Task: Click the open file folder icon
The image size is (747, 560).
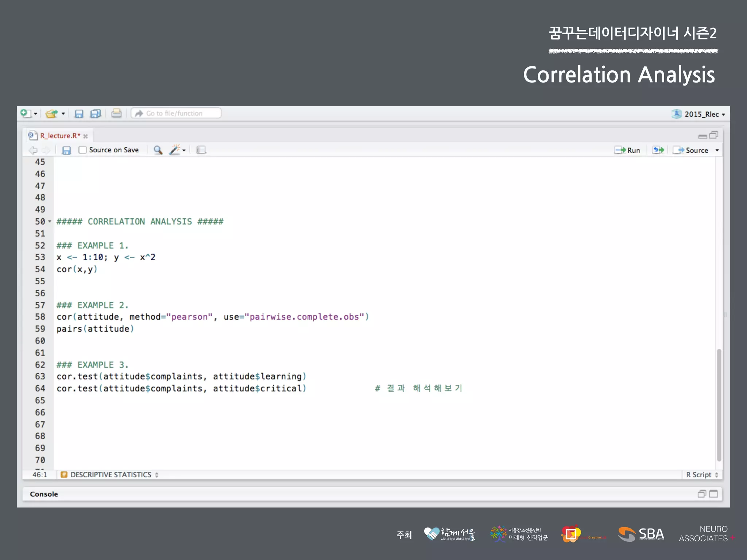Action: (x=52, y=114)
